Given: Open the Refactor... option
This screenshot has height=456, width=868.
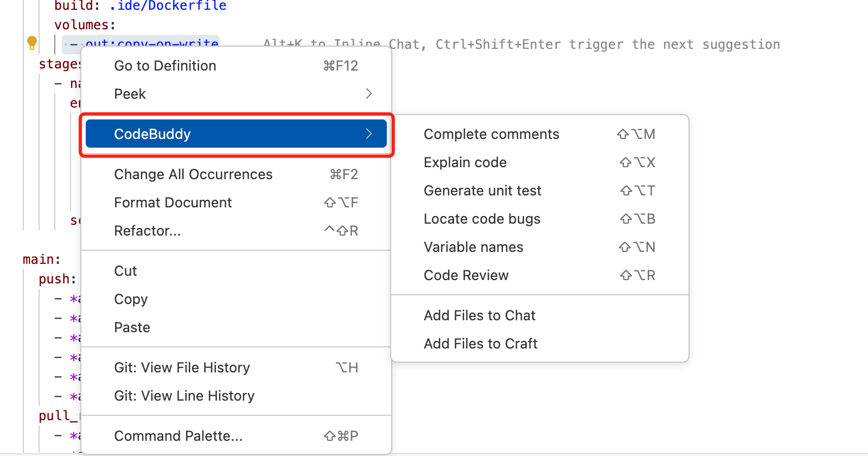Looking at the screenshot, I should [236, 231].
